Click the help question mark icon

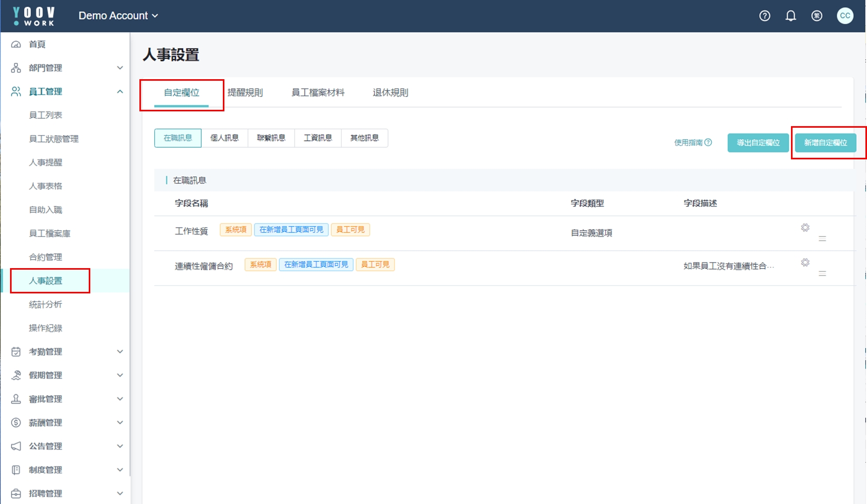coord(765,16)
